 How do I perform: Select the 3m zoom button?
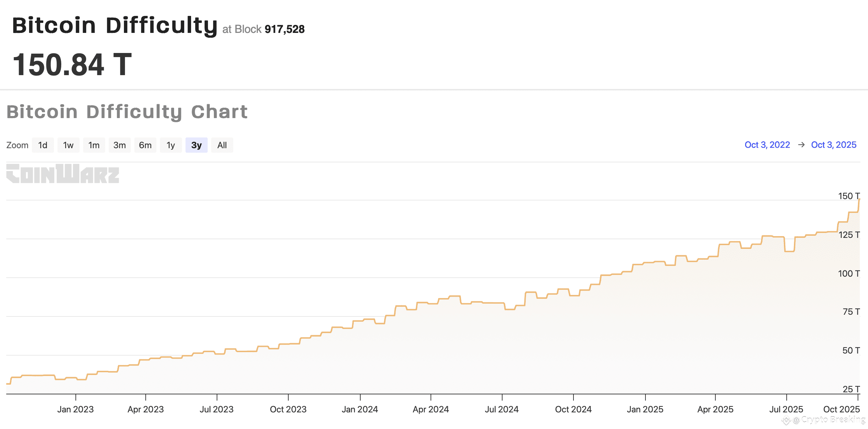point(119,145)
